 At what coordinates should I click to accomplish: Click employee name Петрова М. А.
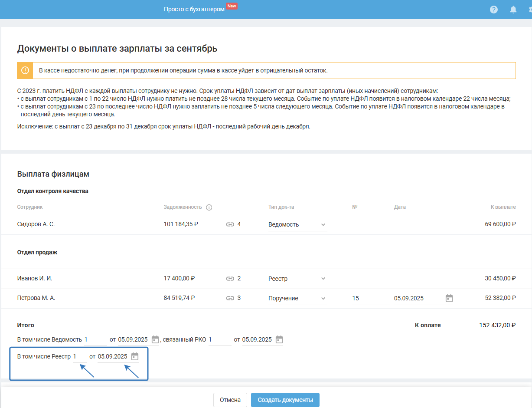coord(36,298)
